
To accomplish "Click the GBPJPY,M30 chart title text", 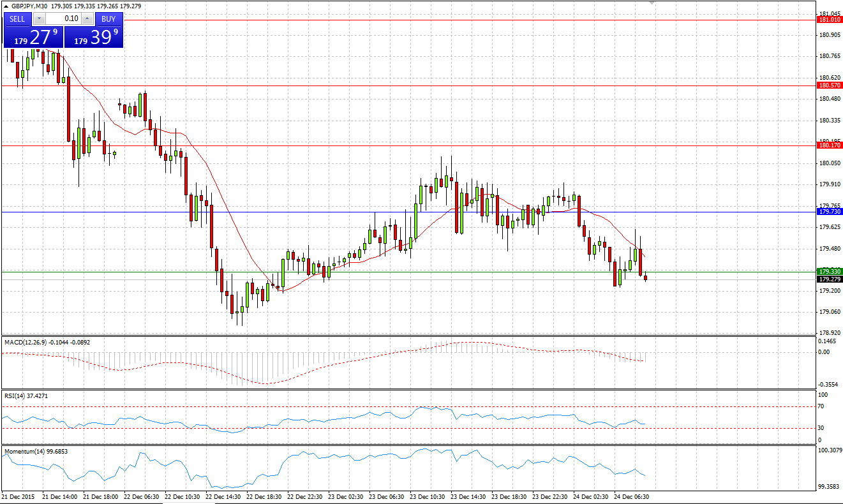I will coord(29,6).
